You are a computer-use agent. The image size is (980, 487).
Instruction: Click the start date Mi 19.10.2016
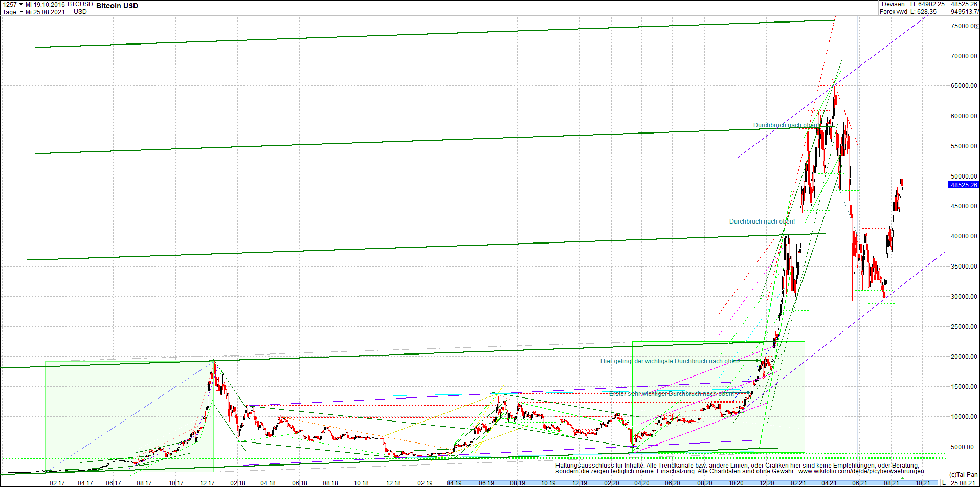[x=46, y=4]
